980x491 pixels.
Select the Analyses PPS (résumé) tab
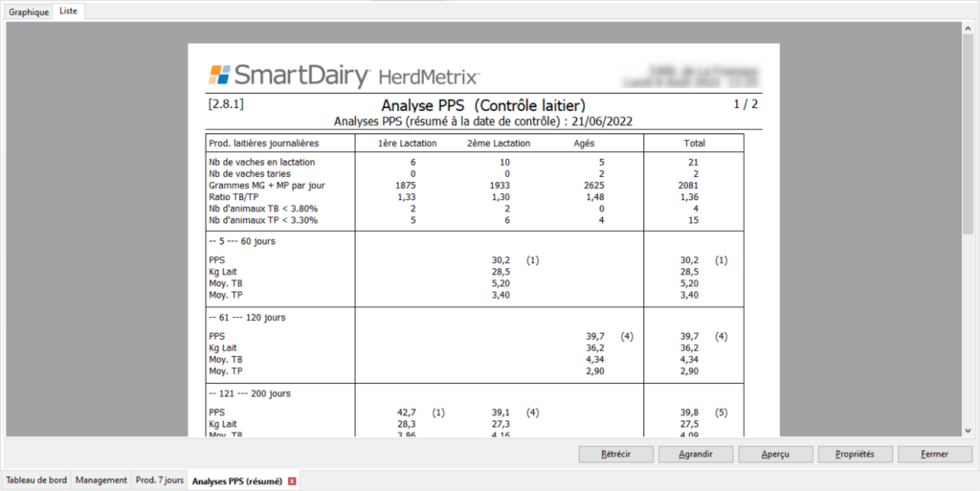pyautogui.click(x=237, y=480)
